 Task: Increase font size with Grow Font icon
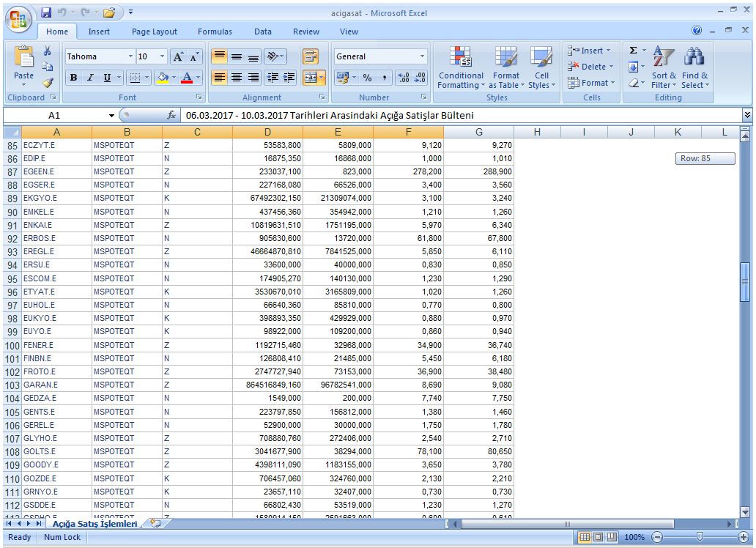pyautogui.click(x=178, y=56)
